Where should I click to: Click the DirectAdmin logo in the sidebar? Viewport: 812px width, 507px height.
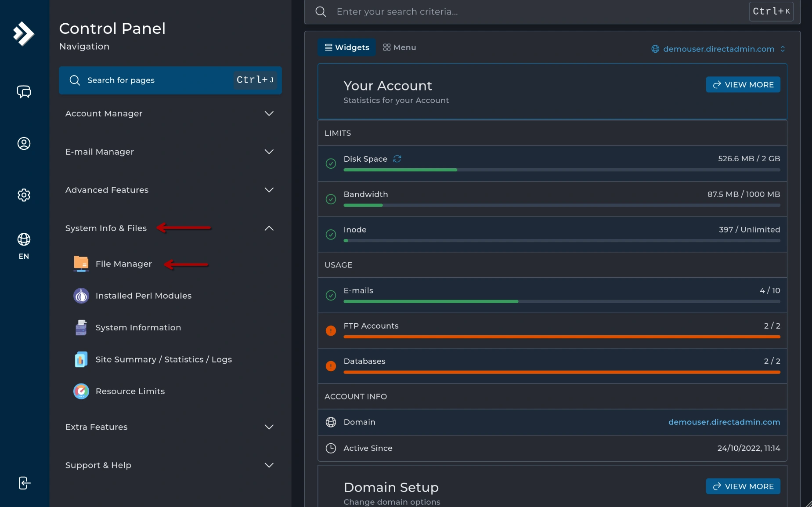pos(24,34)
